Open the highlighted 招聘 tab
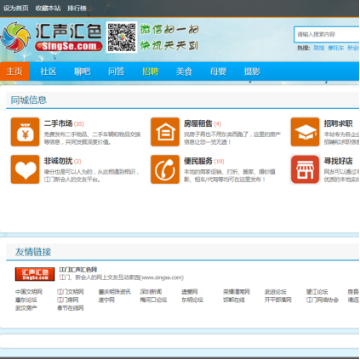Image resolution: width=360 pixels, height=360 pixels. [150, 71]
